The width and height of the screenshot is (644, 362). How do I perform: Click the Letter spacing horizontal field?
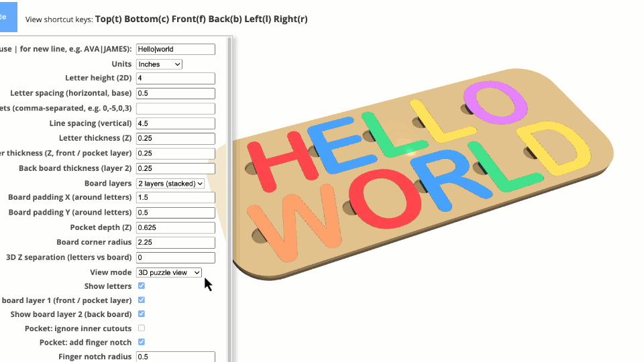[x=175, y=94]
